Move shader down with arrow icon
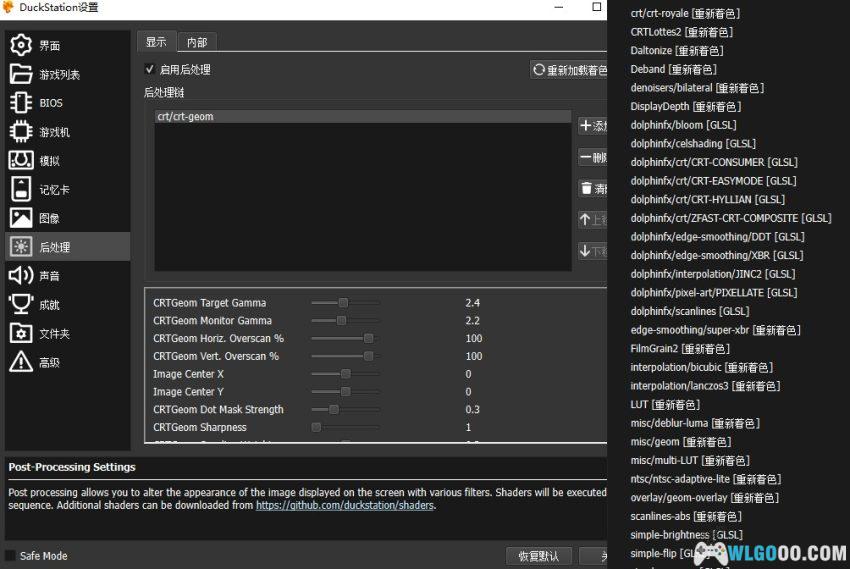Screen dimensions: 850x569 coord(585,250)
